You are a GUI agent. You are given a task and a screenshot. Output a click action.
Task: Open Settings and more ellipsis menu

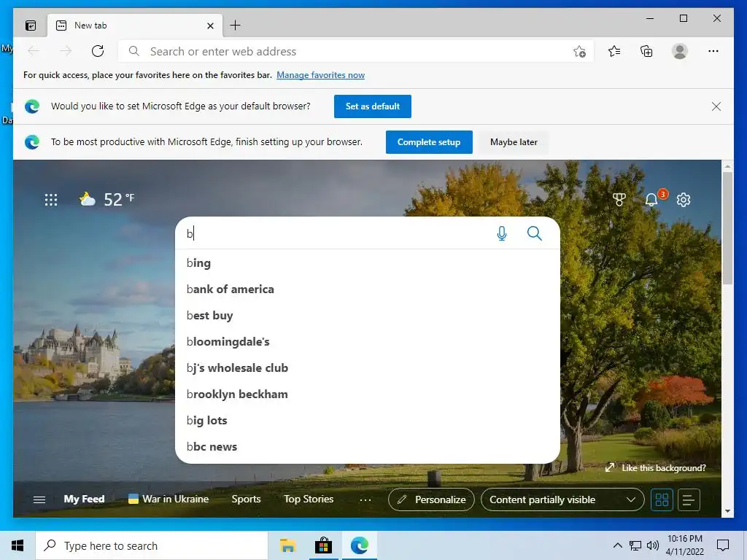tap(713, 51)
